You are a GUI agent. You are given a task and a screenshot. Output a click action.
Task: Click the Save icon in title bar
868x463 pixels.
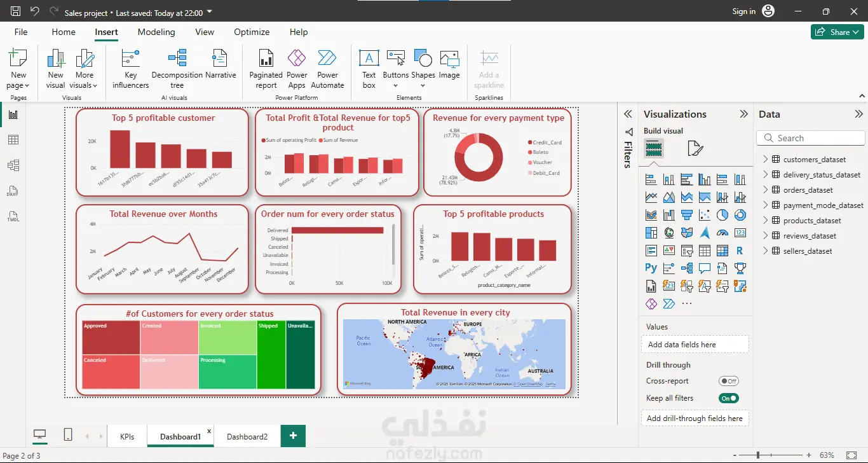[15, 11]
